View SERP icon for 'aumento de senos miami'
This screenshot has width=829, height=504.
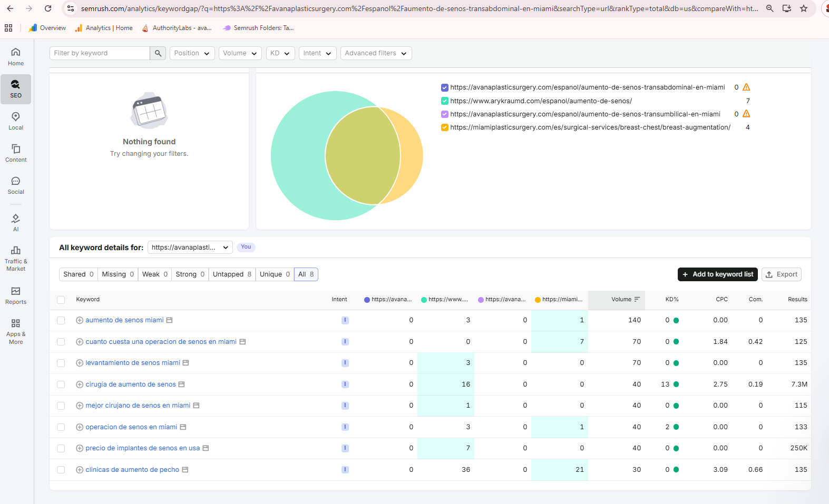click(170, 320)
